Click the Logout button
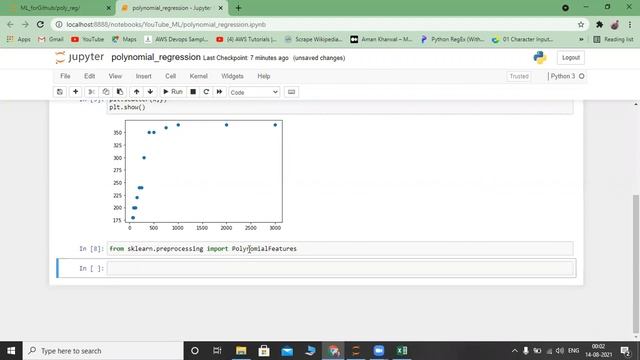Image resolution: width=640 pixels, height=360 pixels. point(571,58)
